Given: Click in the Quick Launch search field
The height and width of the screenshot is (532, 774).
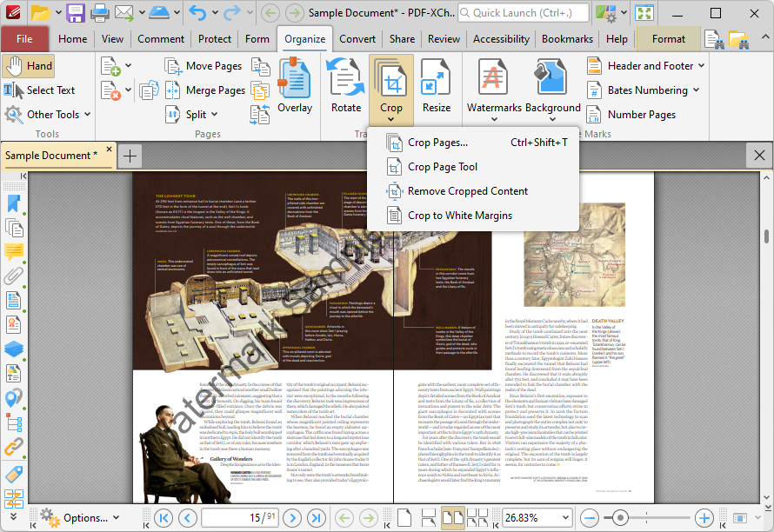Looking at the screenshot, I should [x=524, y=13].
